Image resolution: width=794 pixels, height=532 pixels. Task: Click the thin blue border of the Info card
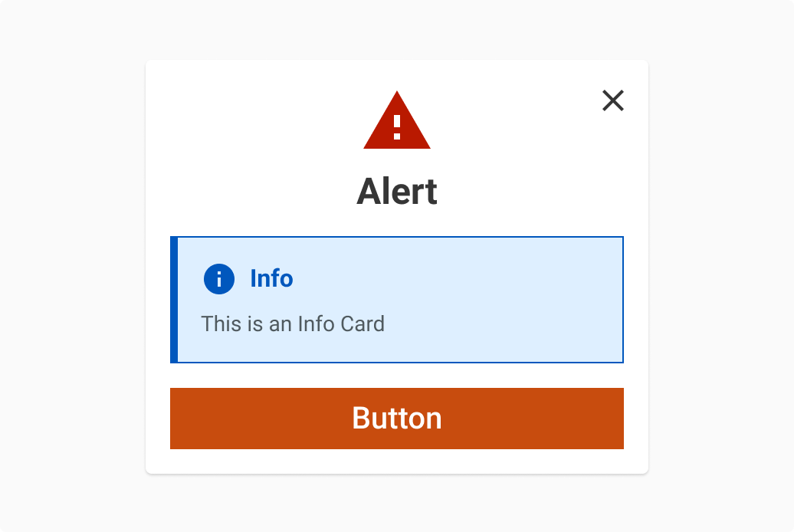pyautogui.click(x=623, y=300)
